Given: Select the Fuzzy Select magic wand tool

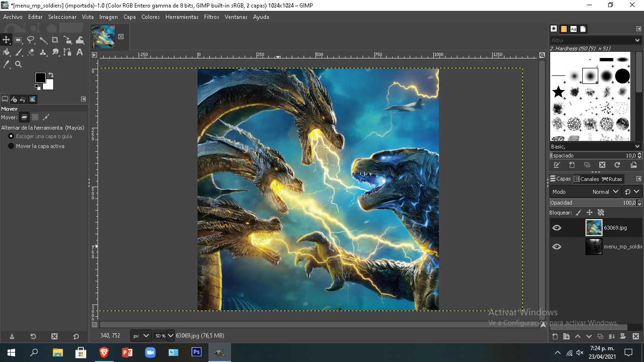Looking at the screenshot, I should click(x=43, y=40).
